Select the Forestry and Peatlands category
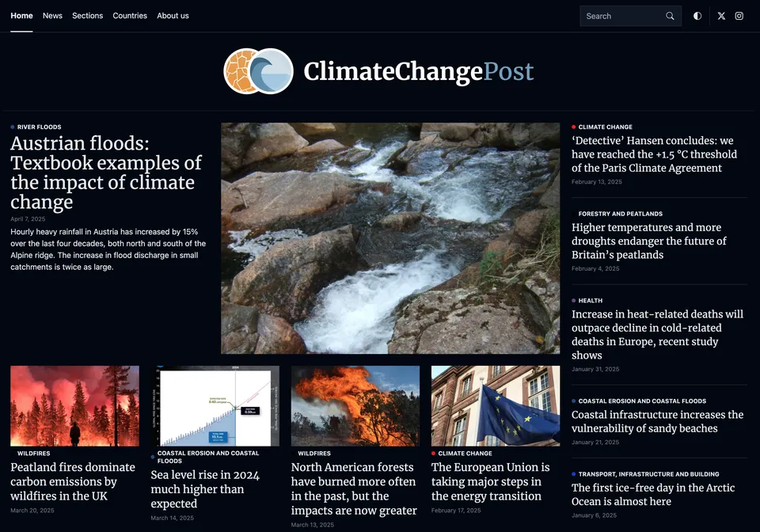This screenshot has height=532, width=760. click(x=621, y=214)
